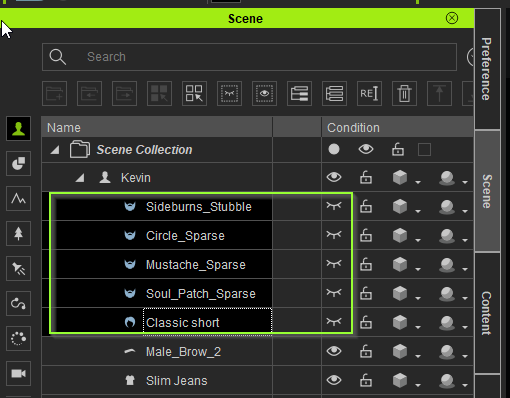Select the camera filter sidebar icon
The width and height of the screenshot is (510, 398).
point(18,373)
